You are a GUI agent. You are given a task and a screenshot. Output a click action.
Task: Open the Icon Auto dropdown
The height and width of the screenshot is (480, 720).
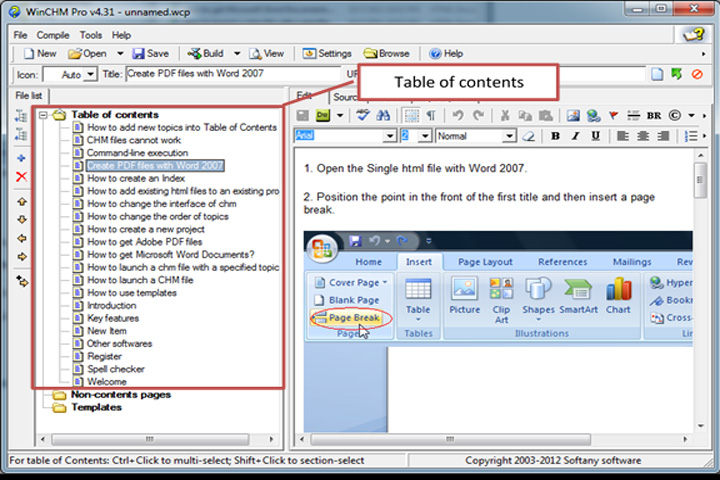(x=91, y=74)
